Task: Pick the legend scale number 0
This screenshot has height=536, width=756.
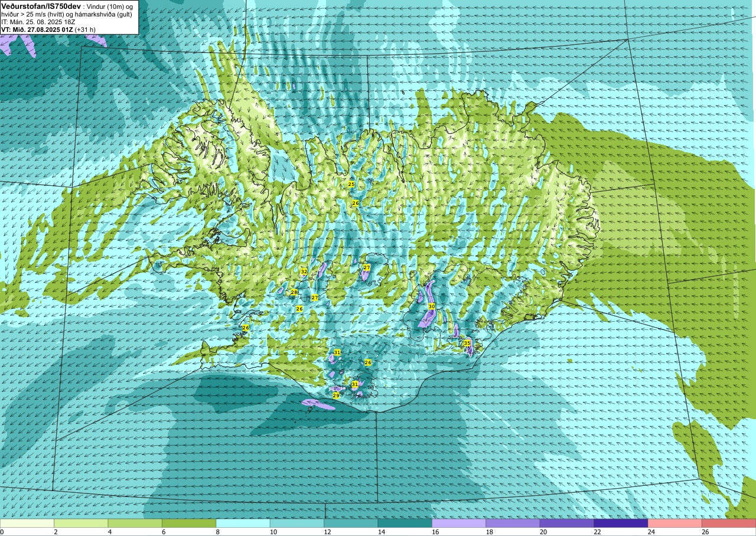Action: pos(2,532)
